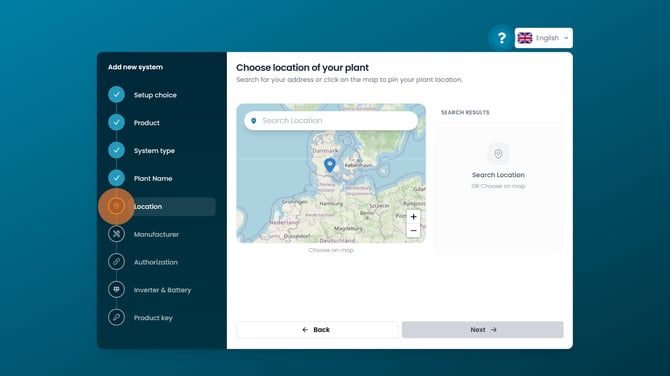The height and width of the screenshot is (376, 670).
Task: Click the System type checkmark icon
Action: point(116,150)
